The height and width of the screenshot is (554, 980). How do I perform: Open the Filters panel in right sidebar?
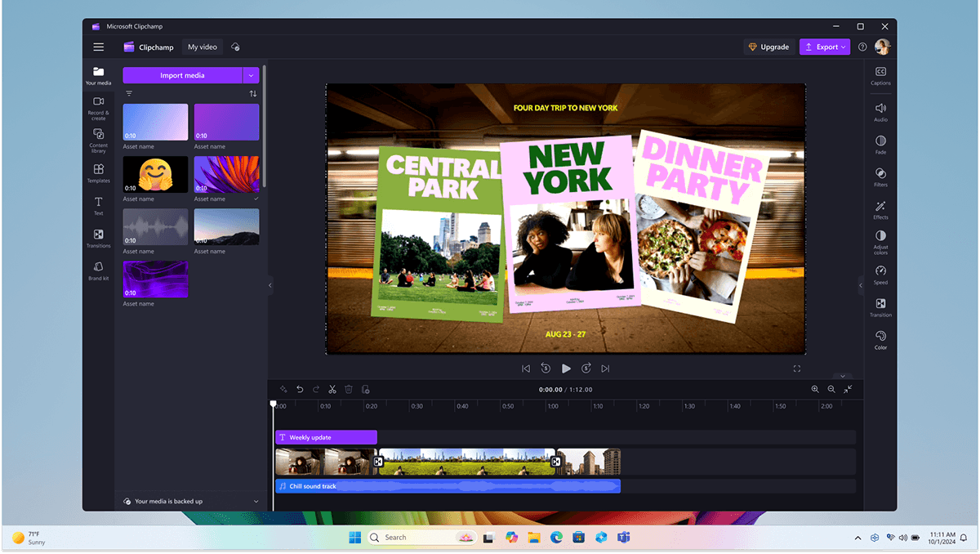[880, 176]
